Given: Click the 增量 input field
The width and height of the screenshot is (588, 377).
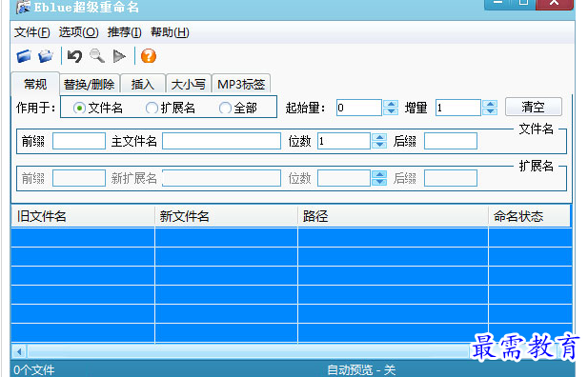Looking at the screenshot, I should click(457, 108).
